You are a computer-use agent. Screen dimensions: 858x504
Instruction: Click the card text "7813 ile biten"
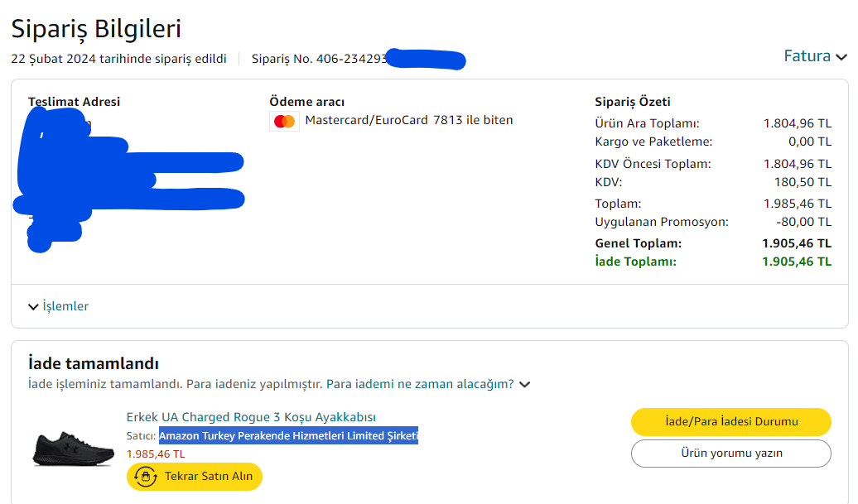point(473,120)
